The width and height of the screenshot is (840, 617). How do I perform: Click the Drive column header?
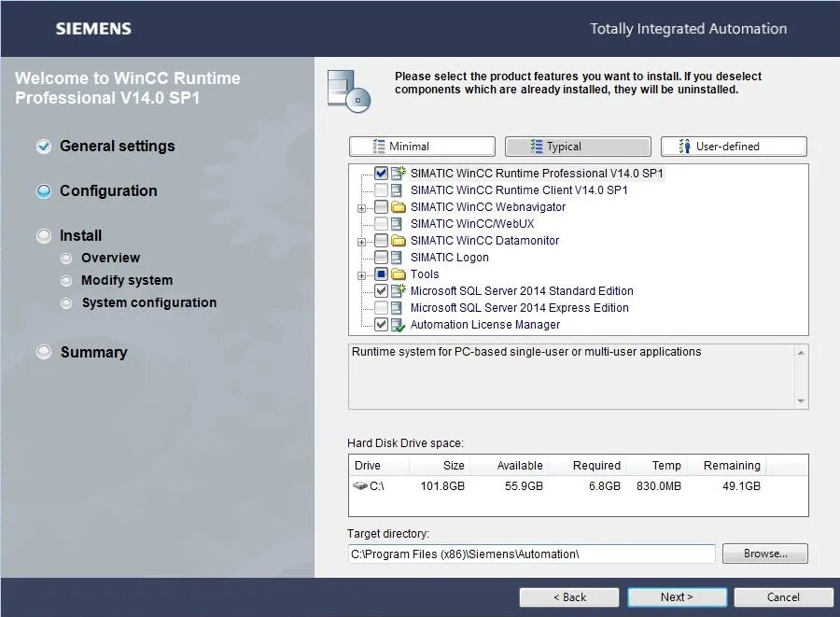pos(379,466)
